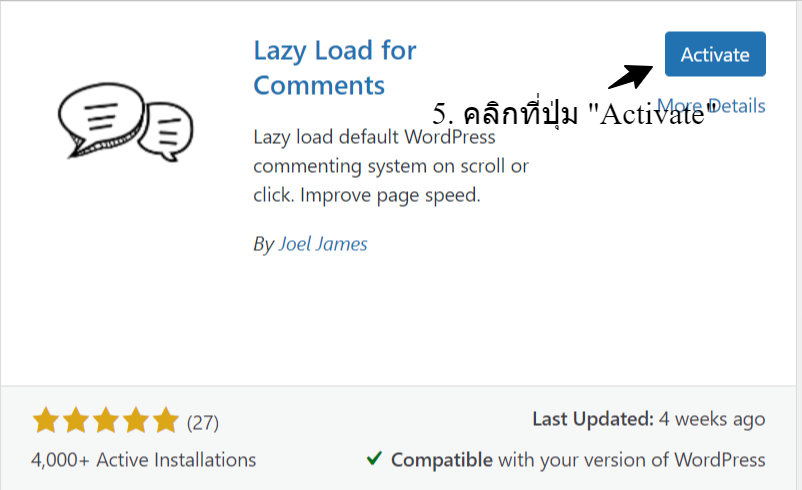Viewport: 802px width, 490px height.
Task: Click the (27) ratings count
Action: tap(203, 423)
